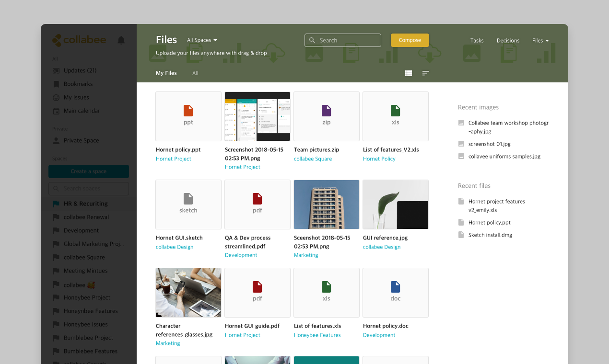Expand the All Spaces dropdown

(202, 40)
